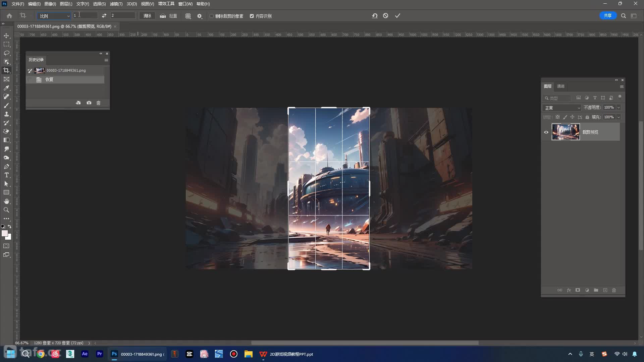Select the Frame tool

(x=6, y=79)
